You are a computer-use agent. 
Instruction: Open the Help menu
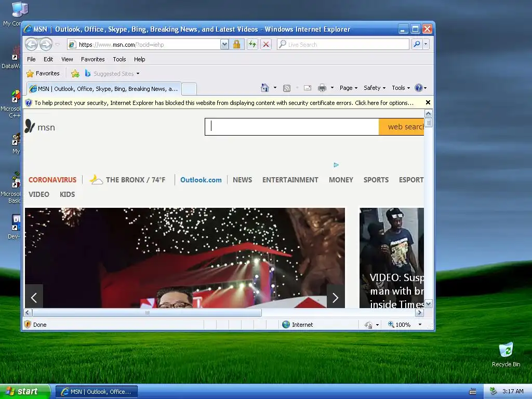(139, 59)
